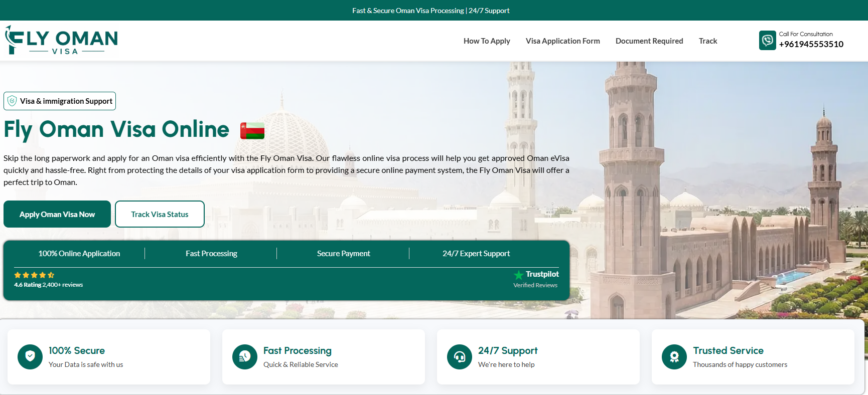Viewport: 868px width, 395px height.
Task: Click the Trusted Service award icon
Action: point(674,356)
